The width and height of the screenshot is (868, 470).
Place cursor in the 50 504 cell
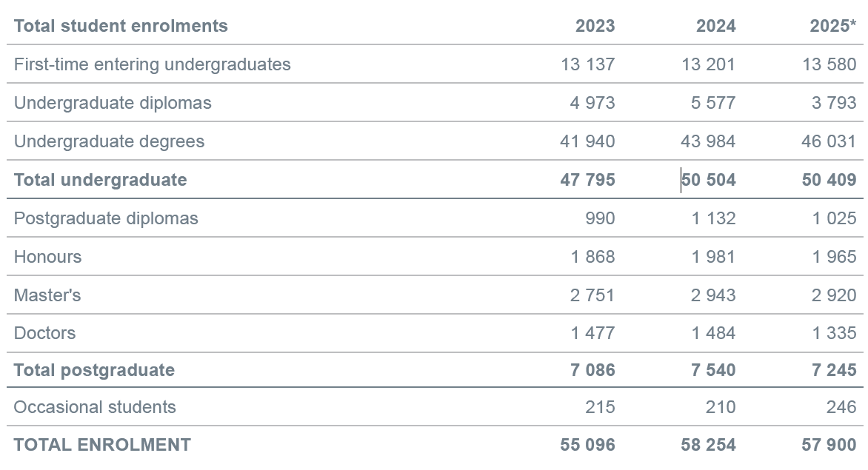(x=709, y=180)
